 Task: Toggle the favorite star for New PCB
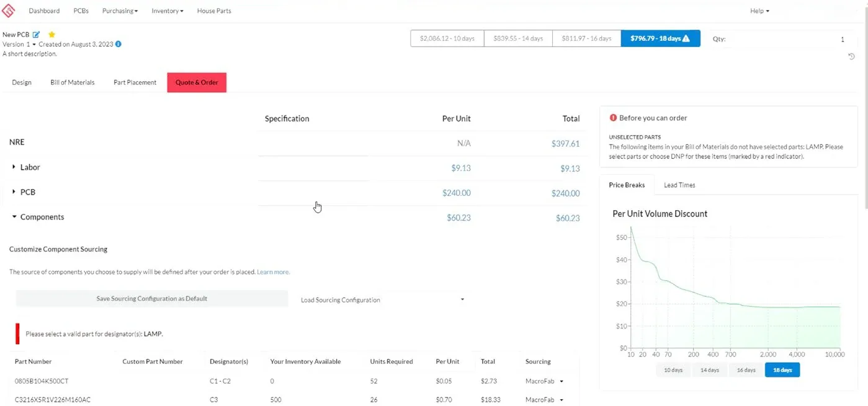(x=51, y=35)
